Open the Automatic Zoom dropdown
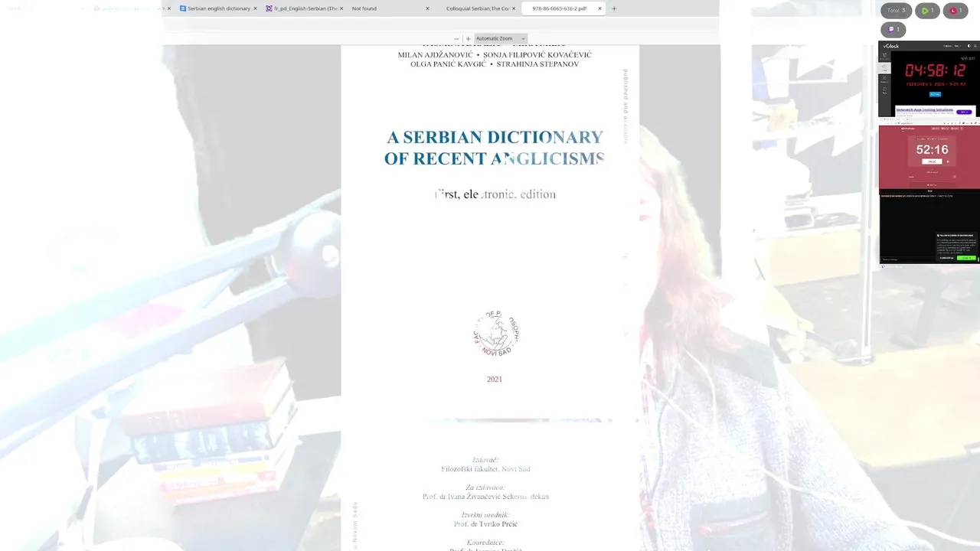This screenshot has height=551, width=980. tap(501, 38)
